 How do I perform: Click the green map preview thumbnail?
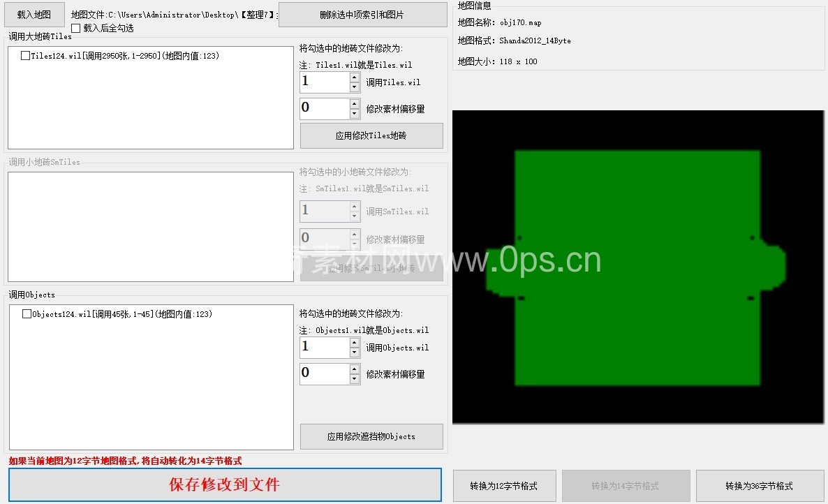point(637,267)
